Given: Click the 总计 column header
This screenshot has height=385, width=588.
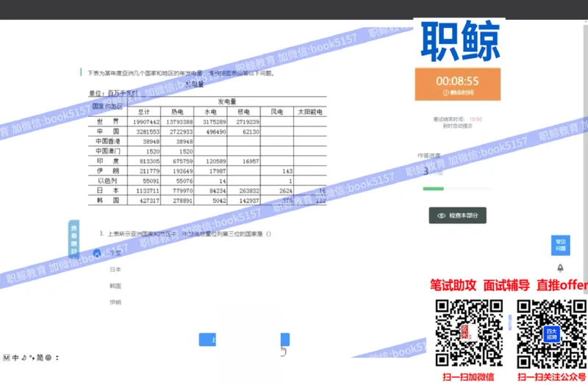Looking at the screenshot, I should pyautogui.click(x=144, y=112).
